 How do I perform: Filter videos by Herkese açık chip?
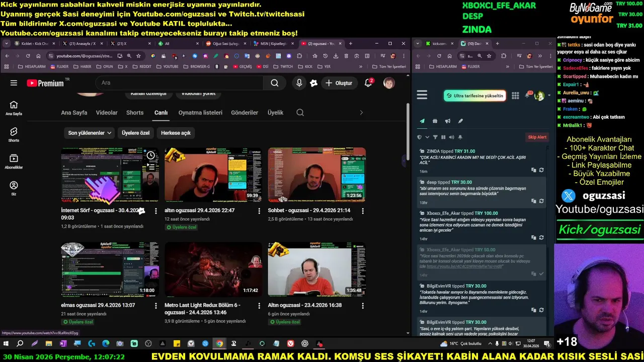176,133
